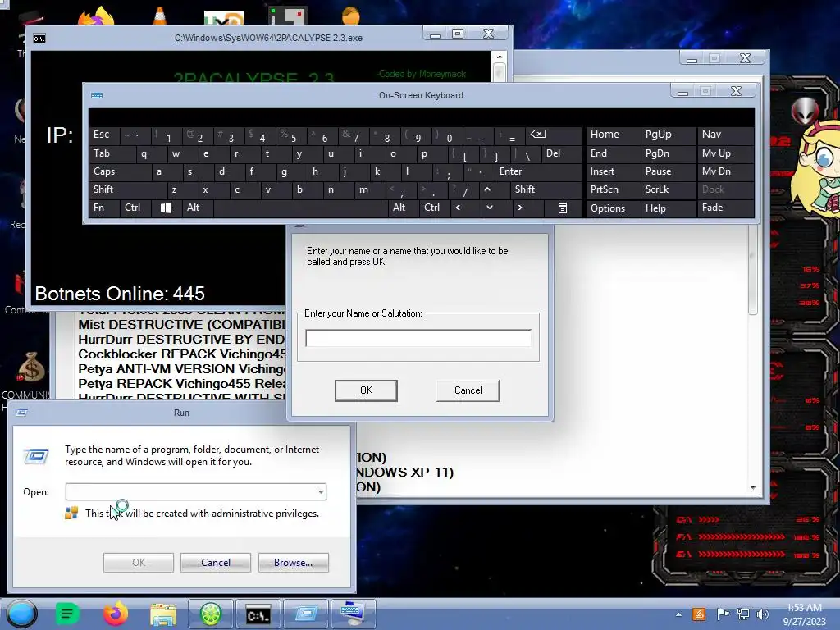
Task: Toggle the left Alt key on keyboard
Action: tap(197, 208)
